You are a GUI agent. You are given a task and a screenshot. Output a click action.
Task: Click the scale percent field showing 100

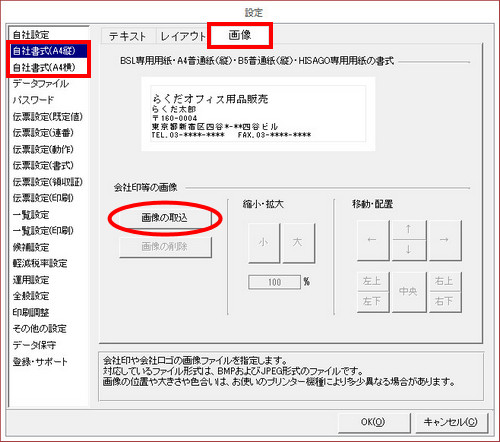[274, 282]
